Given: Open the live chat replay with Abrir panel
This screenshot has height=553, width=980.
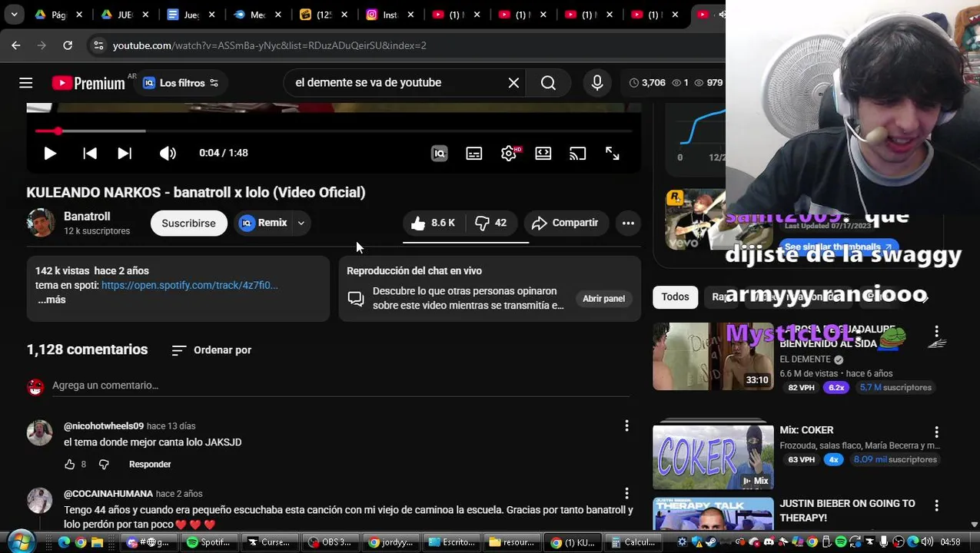Looking at the screenshot, I should 603,299.
